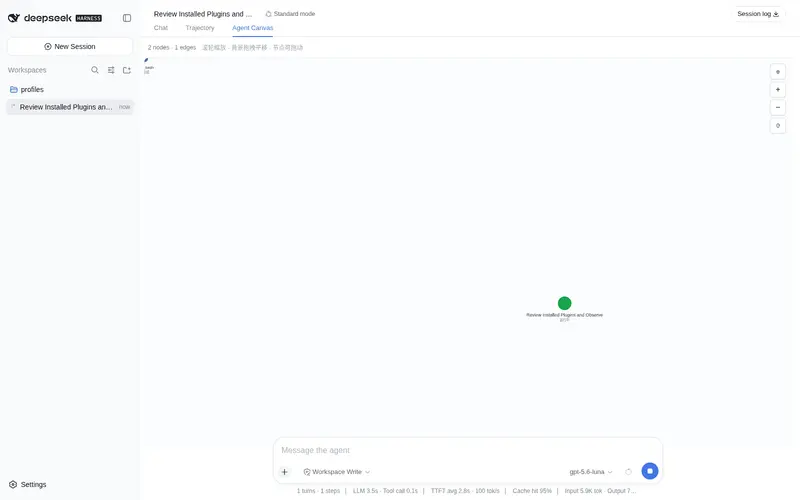Switch to the Trajectory tab
The height and width of the screenshot is (500, 800).
(200, 28)
